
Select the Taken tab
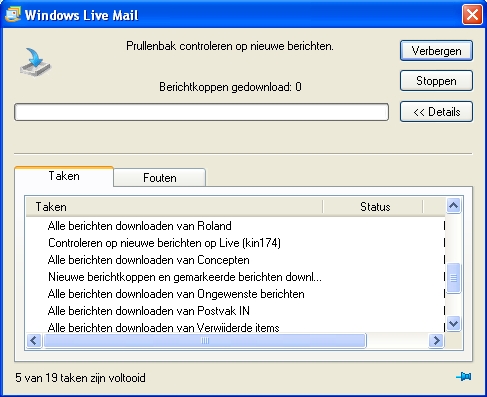(x=64, y=176)
